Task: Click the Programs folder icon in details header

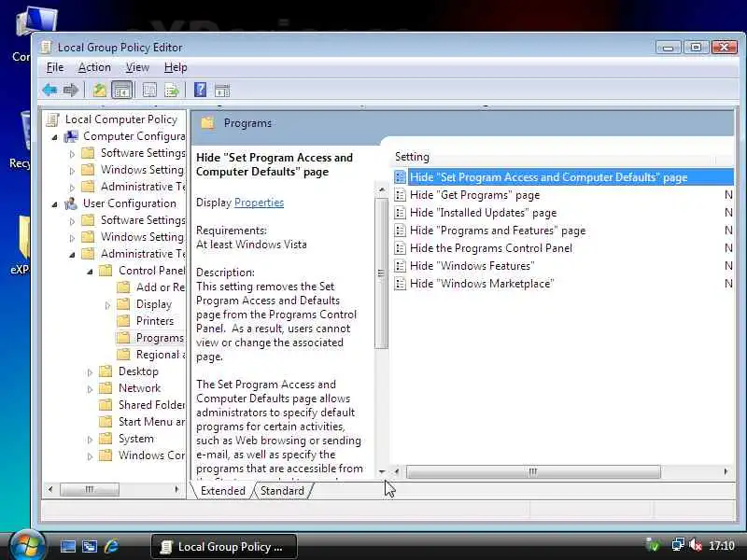Action: (207, 123)
